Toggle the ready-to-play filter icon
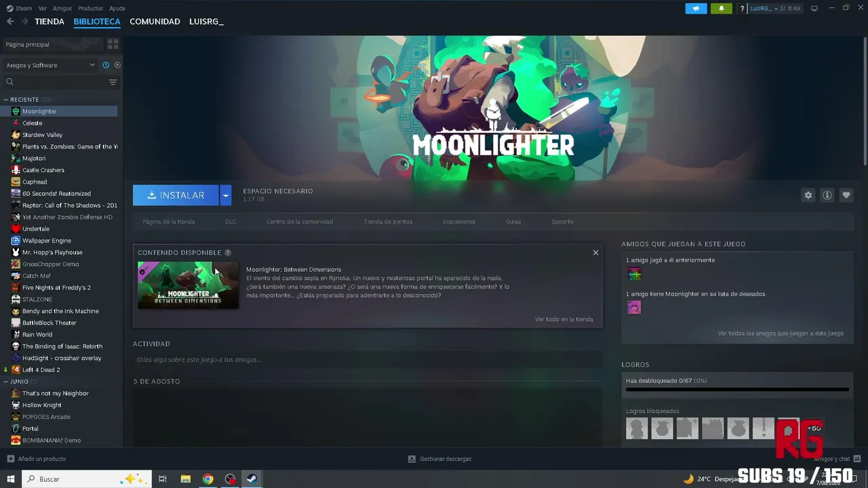The image size is (868, 488). pos(117,65)
